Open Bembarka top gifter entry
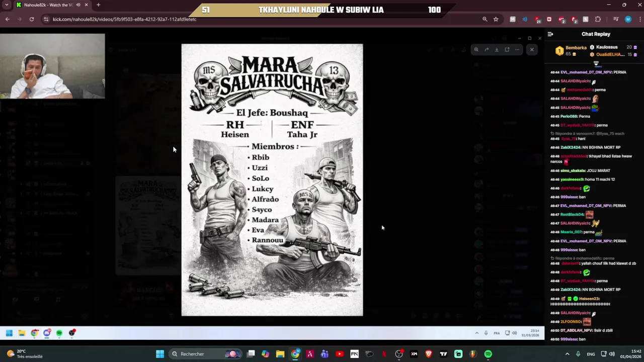The image size is (644, 362). click(571, 51)
